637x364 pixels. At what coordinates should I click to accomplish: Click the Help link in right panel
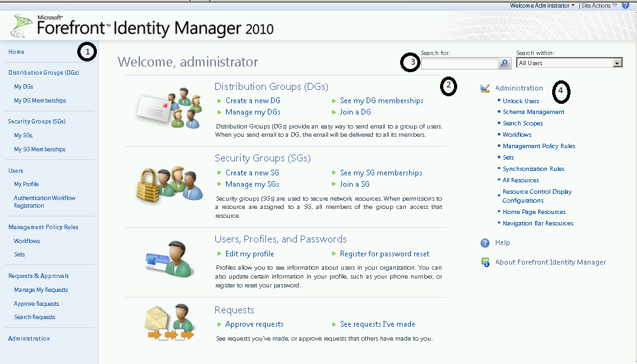click(x=503, y=242)
